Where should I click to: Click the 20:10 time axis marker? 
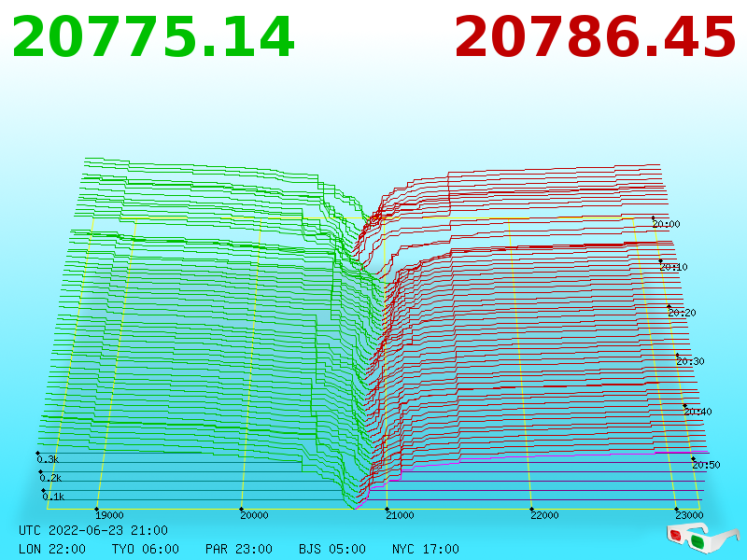point(673,267)
